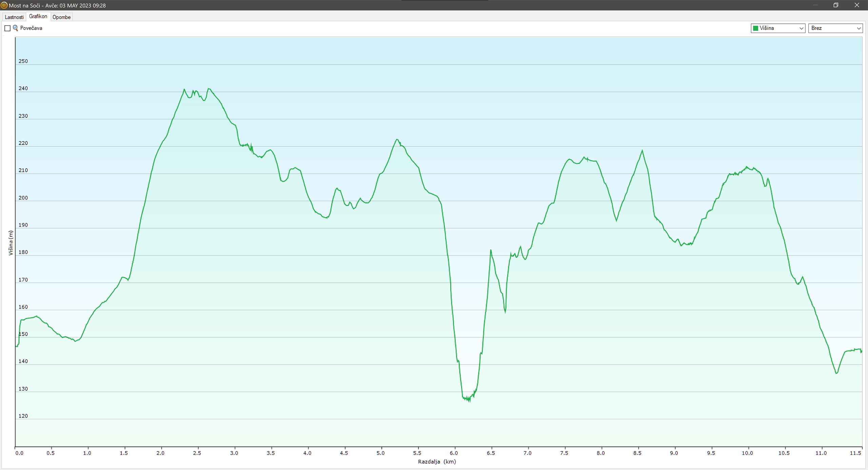Click the 11.5 km axis tick label
868x470 pixels.
click(856, 453)
